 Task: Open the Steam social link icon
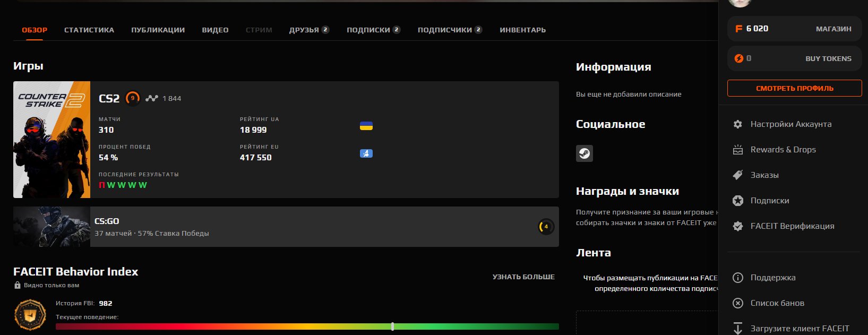[x=584, y=153]
